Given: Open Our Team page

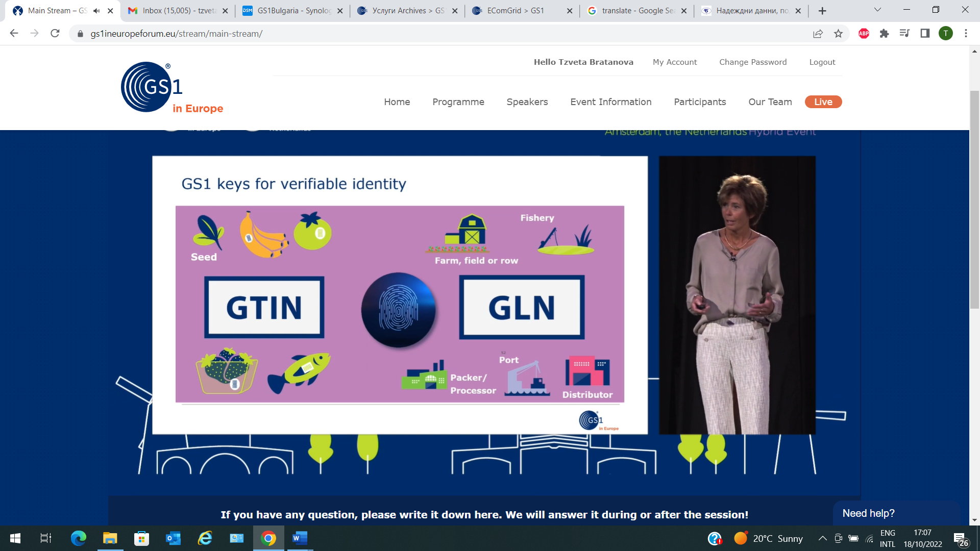Looking at the screenshot, I should coord(770,102).
